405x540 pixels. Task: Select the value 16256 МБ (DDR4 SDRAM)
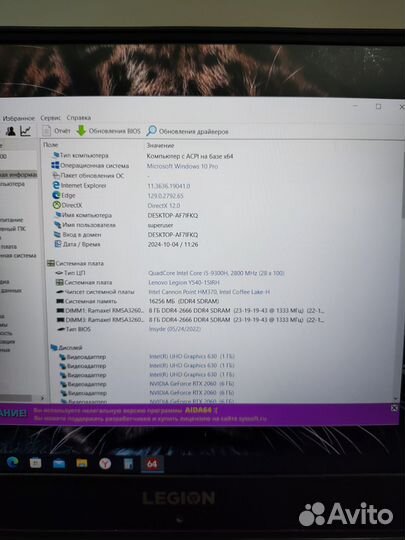tap(184, 301)
